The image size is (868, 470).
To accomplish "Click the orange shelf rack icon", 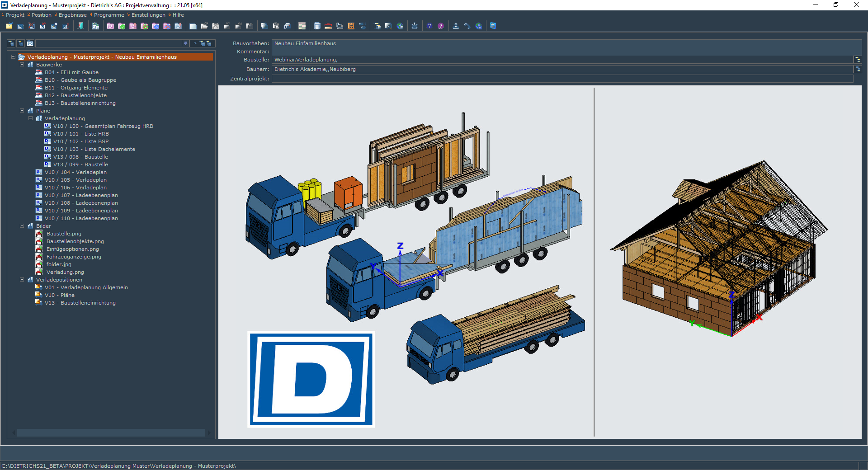I will tap(351, 26).
